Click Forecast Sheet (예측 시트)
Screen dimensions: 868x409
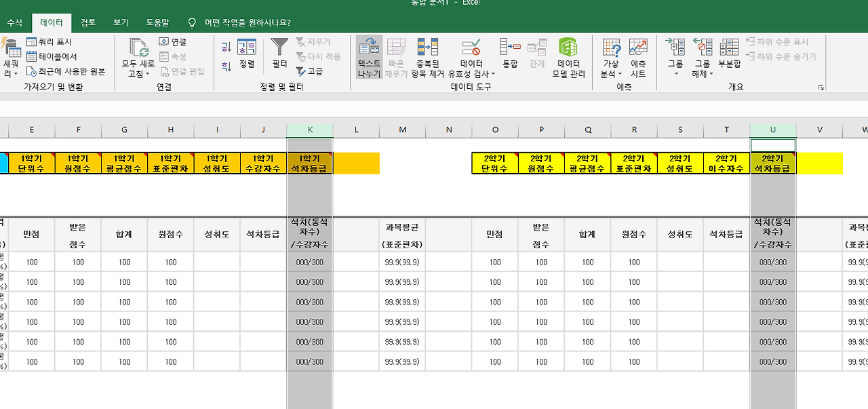pyautogui.click(x=638, y=58)
